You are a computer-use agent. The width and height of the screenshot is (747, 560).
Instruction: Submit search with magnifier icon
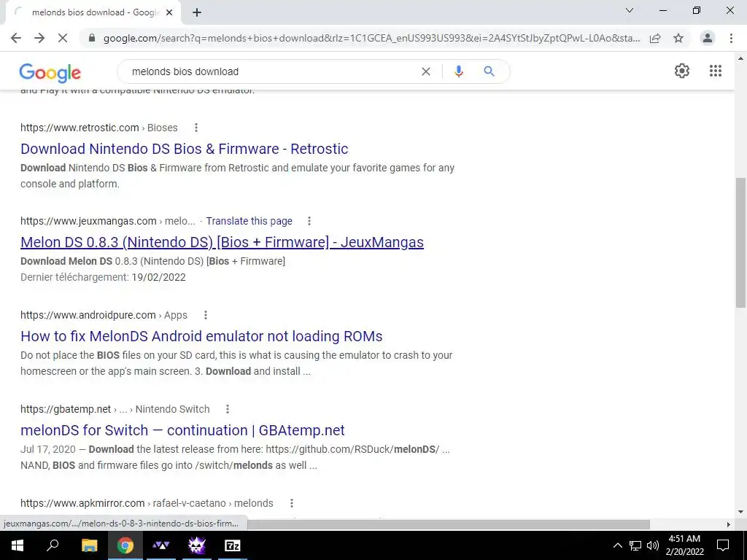tap(489, 71)
